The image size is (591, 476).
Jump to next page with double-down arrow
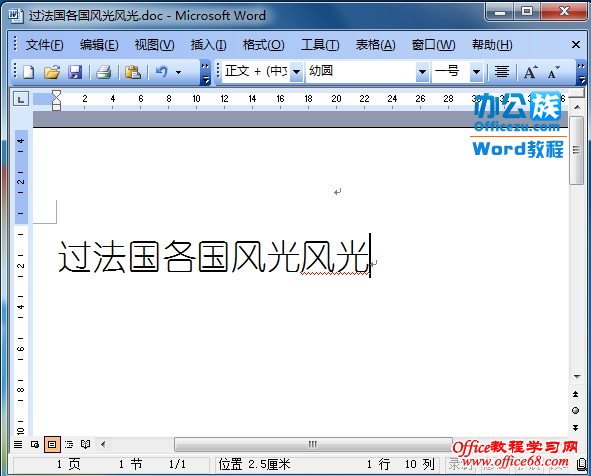coord(576,427)
